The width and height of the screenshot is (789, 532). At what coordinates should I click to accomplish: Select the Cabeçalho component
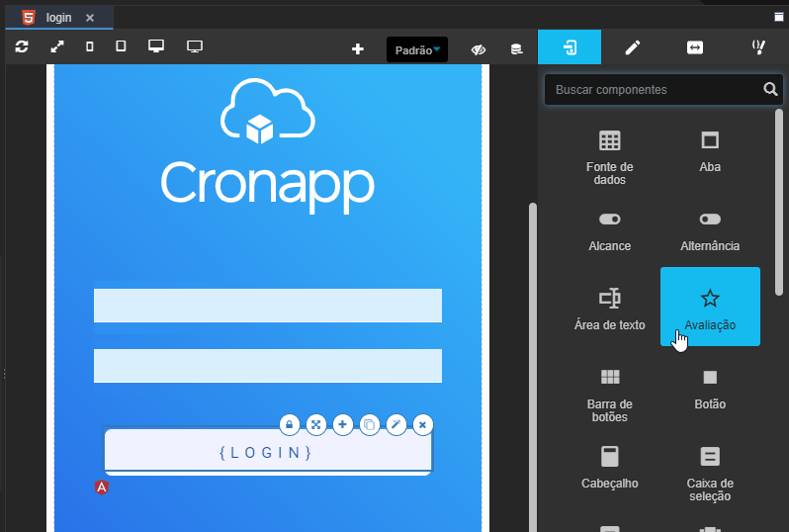click(x=609, y=468)
